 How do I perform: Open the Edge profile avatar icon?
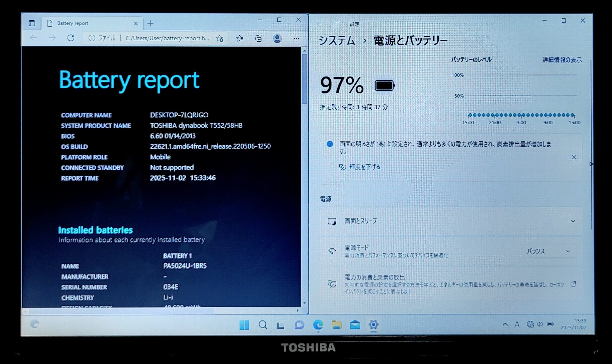277,38
